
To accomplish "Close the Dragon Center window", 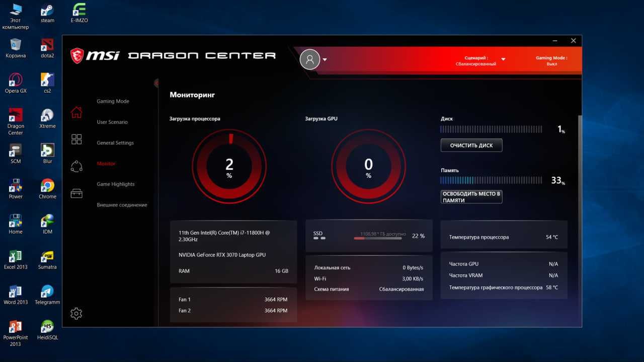I will 573,41.
